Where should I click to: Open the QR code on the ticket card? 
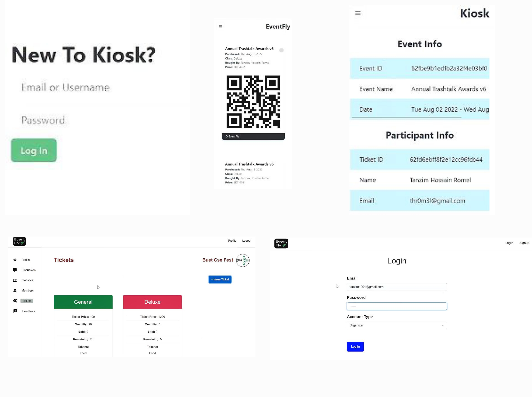click(253, 102)
